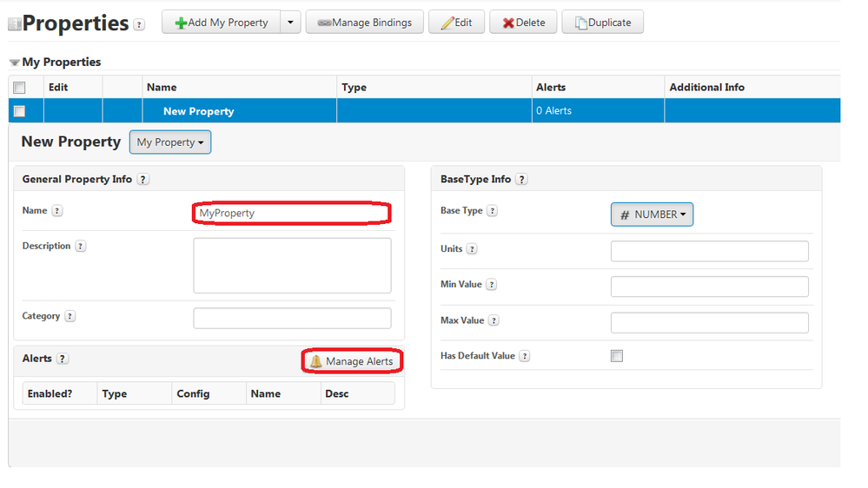Click the Properties page icon beside title
The image size is (868, 488).
point(15,24)
